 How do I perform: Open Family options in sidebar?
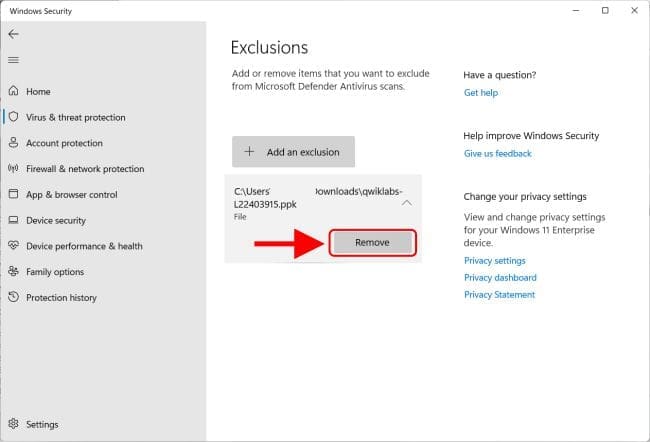point(54,272)
